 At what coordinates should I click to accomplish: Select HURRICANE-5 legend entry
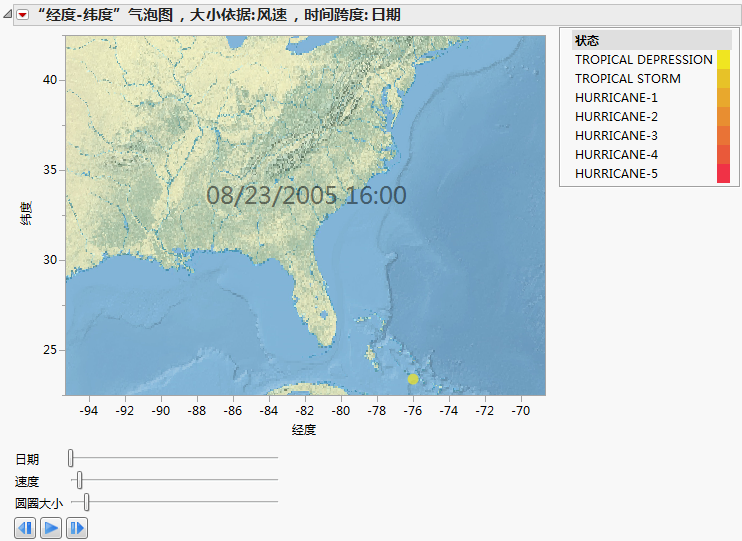(616, 174)
